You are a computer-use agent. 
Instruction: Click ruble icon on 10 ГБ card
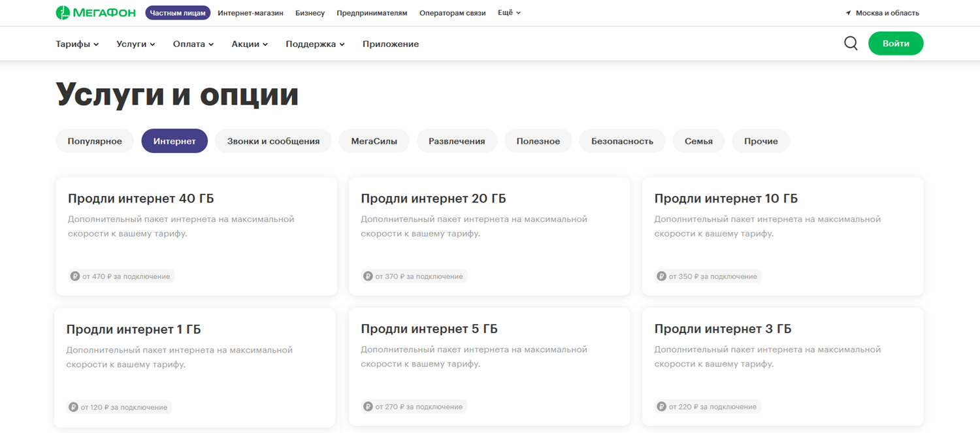click(x=662, y=276)
